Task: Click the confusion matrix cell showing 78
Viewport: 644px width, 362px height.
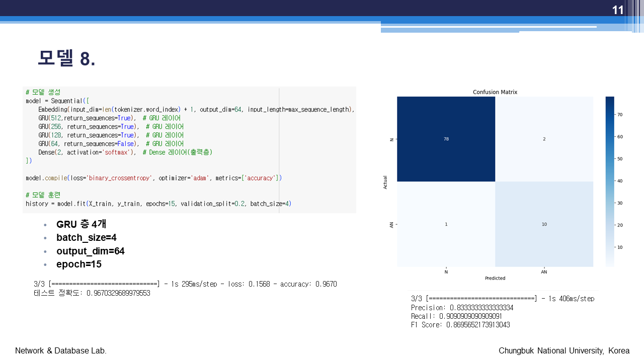Action: tap(446, 139)
